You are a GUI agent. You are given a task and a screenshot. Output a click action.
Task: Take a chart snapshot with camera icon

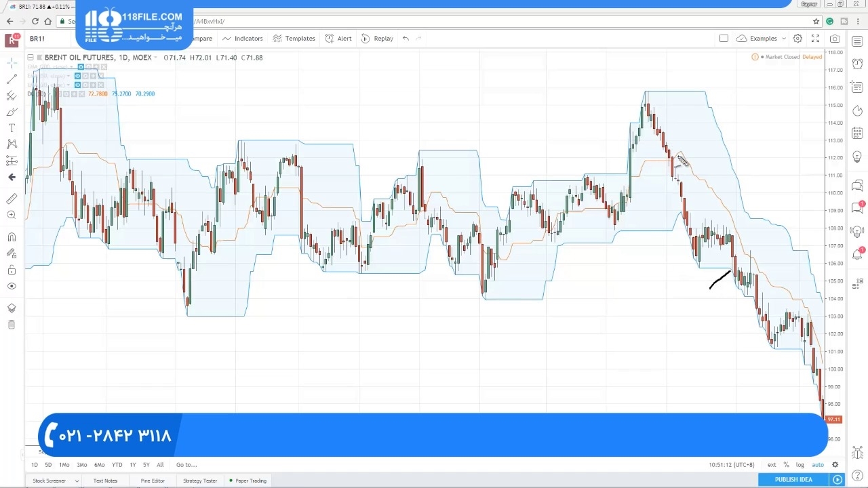pos(835,39)
